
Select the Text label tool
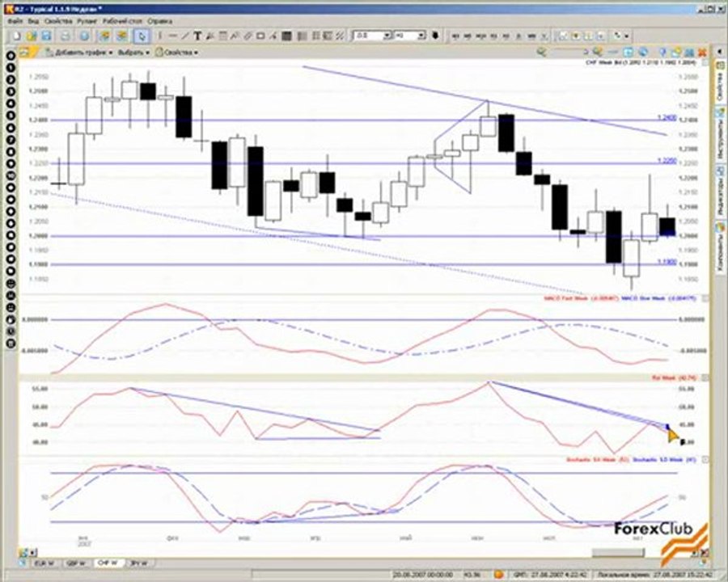pos(197,36)
